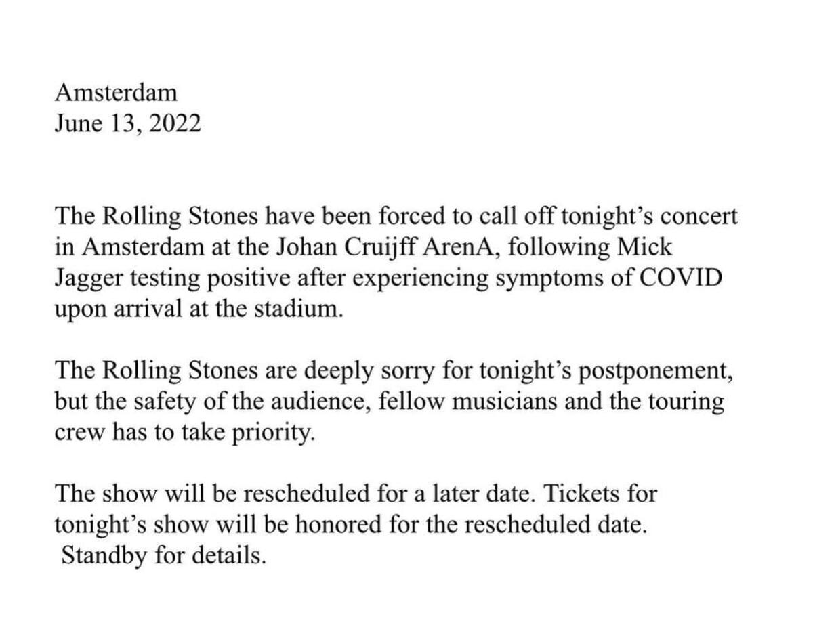Click the word "concert"
The width and height of the screenshot is (813, 644).
coord(699,217)
